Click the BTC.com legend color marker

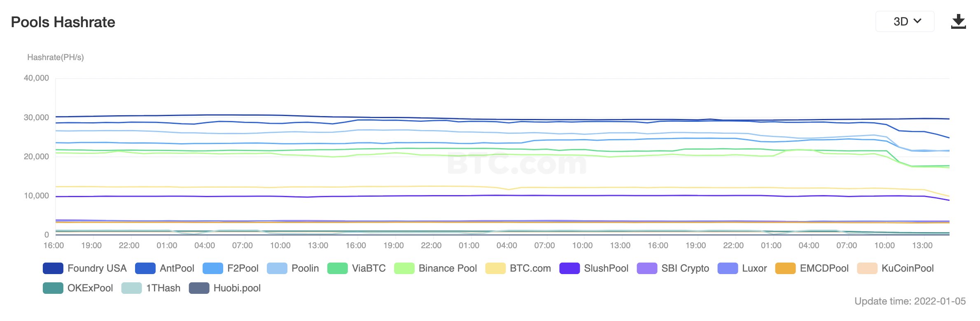coord(495,268)
